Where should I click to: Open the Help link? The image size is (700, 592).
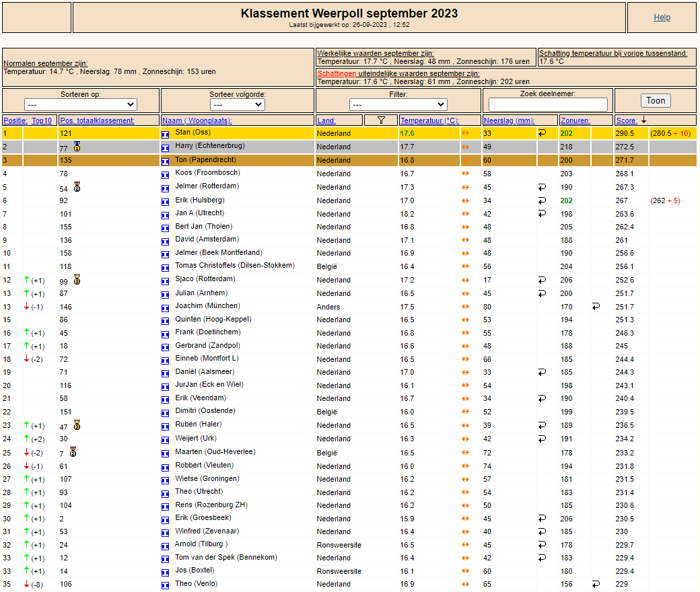[662, 17]
